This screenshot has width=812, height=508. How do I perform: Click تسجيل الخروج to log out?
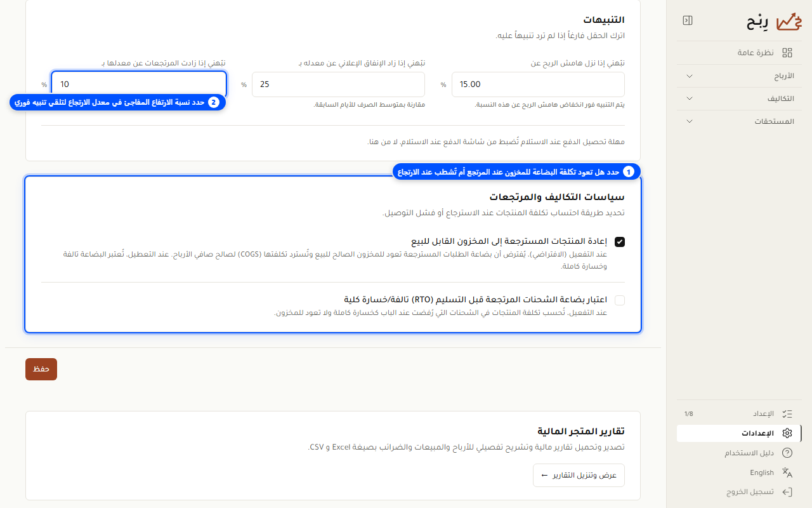coord(740,492)
